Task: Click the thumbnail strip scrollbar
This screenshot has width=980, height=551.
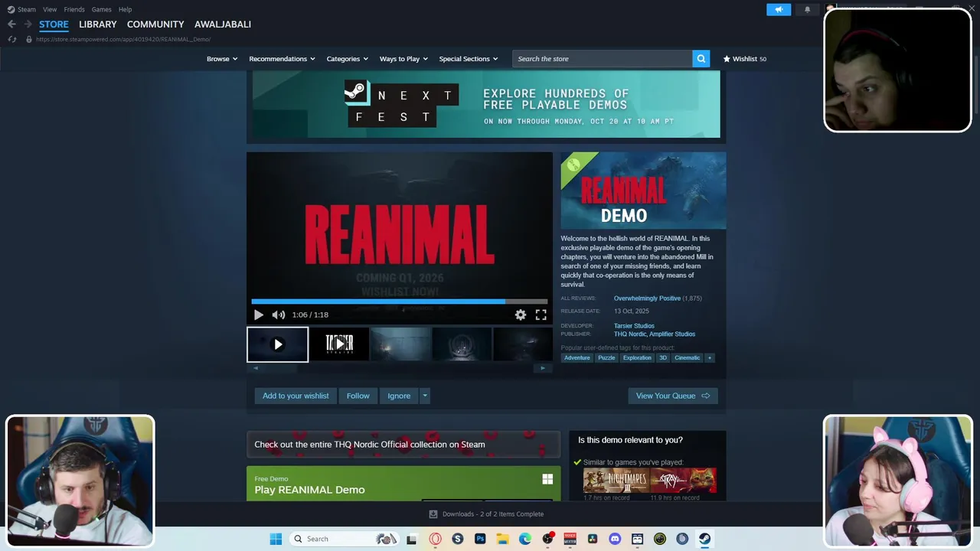Action: [399, 368]
